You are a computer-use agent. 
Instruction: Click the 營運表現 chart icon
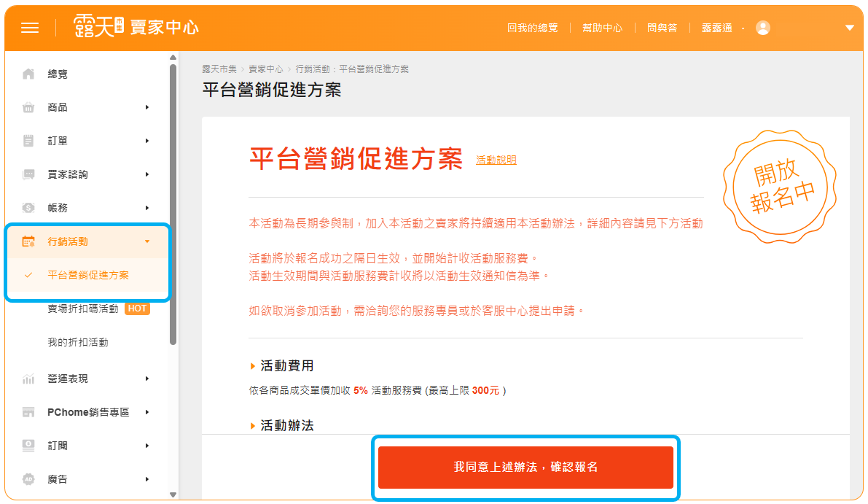(28, 379)
